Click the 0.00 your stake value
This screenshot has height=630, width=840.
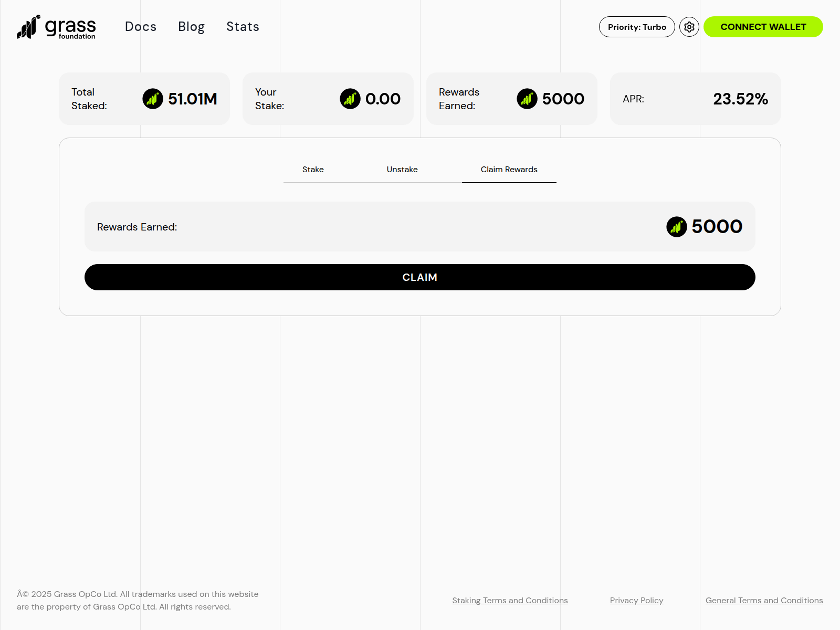point(383,99)
